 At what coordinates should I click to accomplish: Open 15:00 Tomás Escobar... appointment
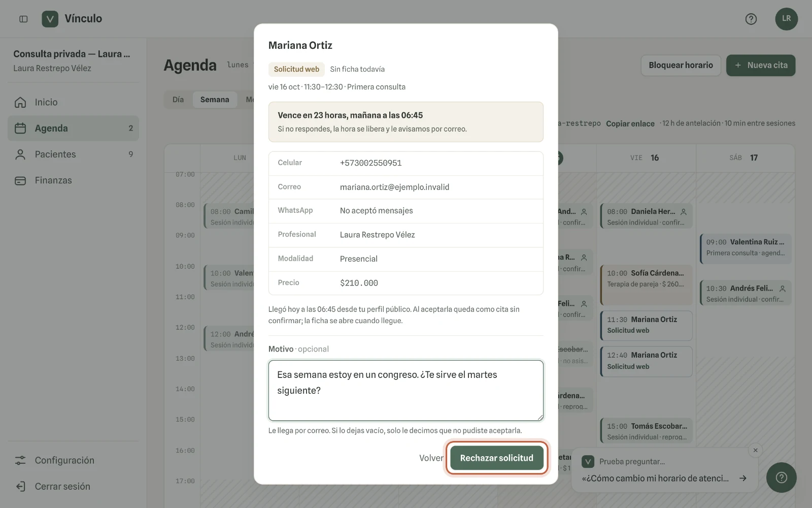pos(646,431)
